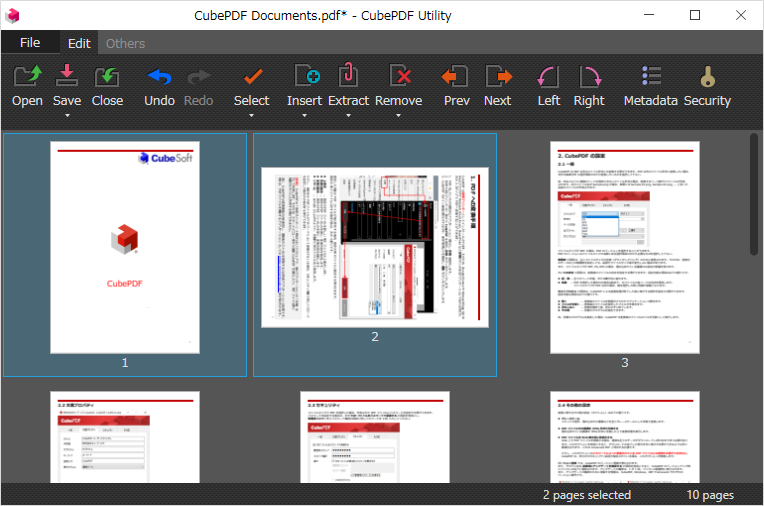This screenshot has height=506, width=764.
Task: Expand the Insert dropdown arrow
Action: 304,116
